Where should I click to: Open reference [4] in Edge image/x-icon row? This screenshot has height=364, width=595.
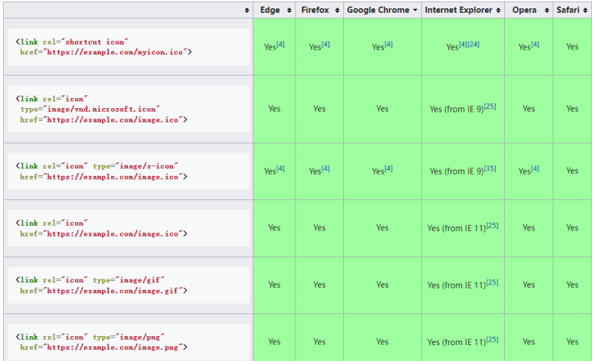280,168
